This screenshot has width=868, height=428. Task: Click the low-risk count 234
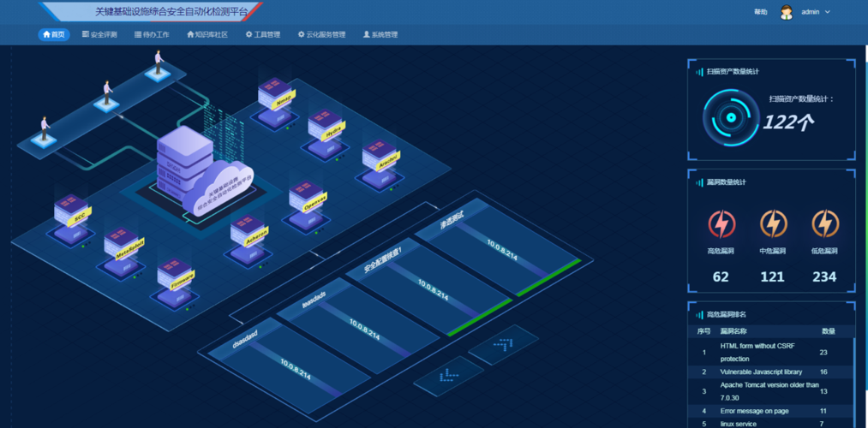tap(824, 276)
